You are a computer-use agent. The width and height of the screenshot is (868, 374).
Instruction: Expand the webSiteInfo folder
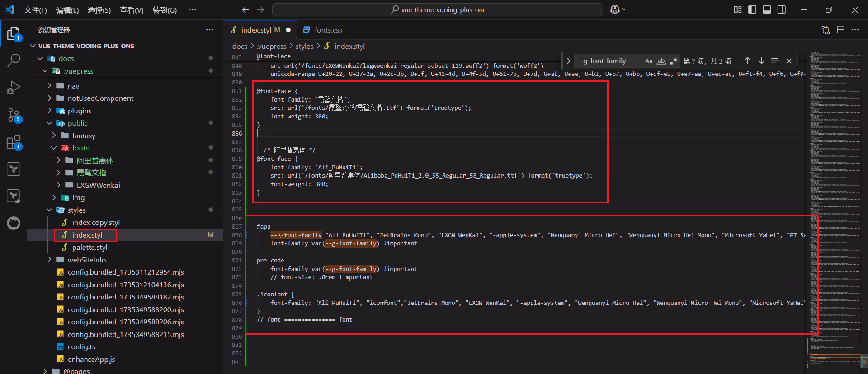click(49, 260)
